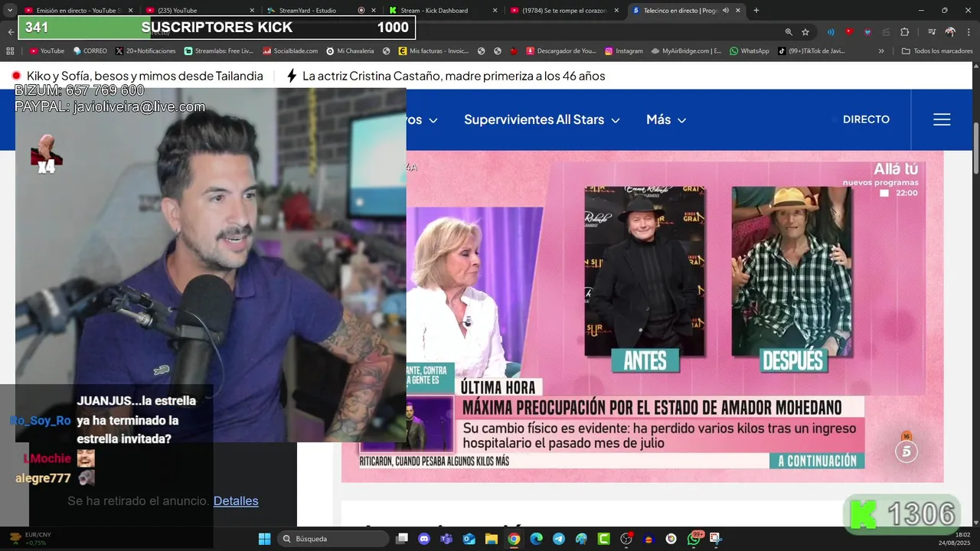Open the Chrome extensions puzzle icon
The width and height of the screenshot is (980, 551).
pos(904,32)
